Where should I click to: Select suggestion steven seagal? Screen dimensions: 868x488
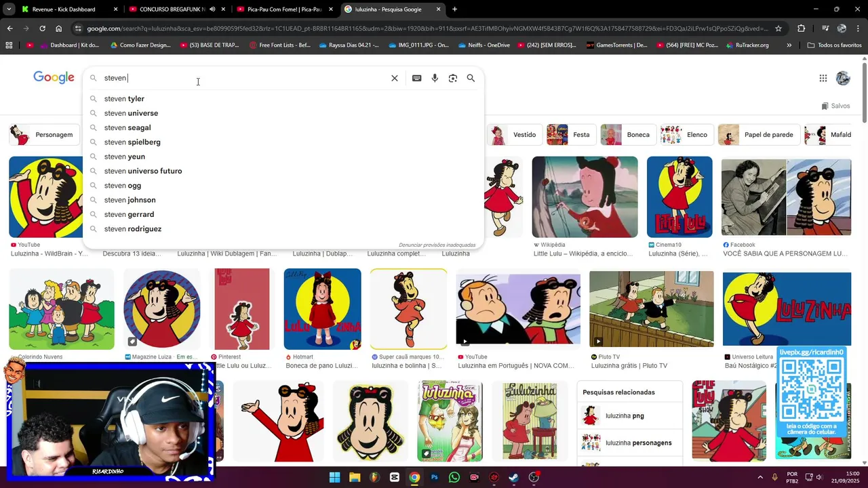(x=283, y=127)
